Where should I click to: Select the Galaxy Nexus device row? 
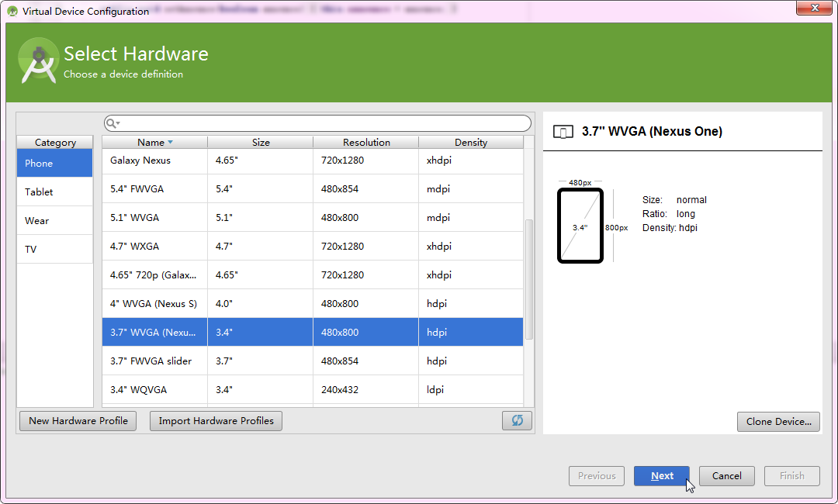(x=313, y=161)
